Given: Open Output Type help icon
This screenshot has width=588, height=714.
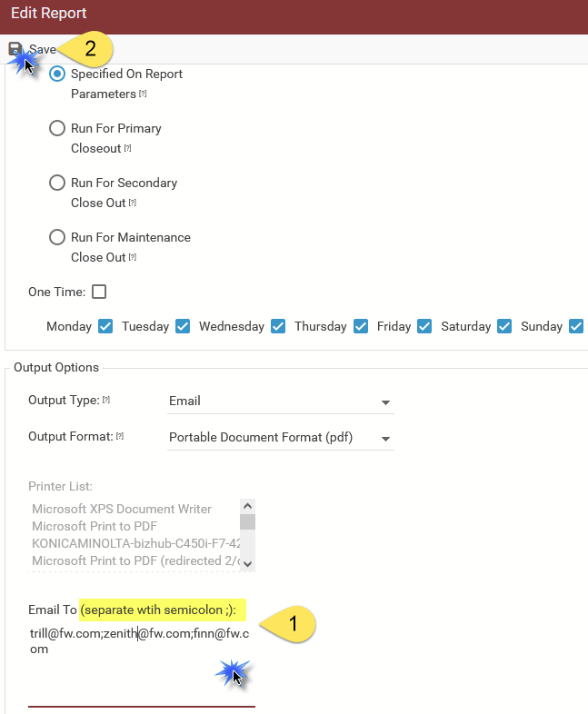Looking at the screenshot, I should click(106, 400).
